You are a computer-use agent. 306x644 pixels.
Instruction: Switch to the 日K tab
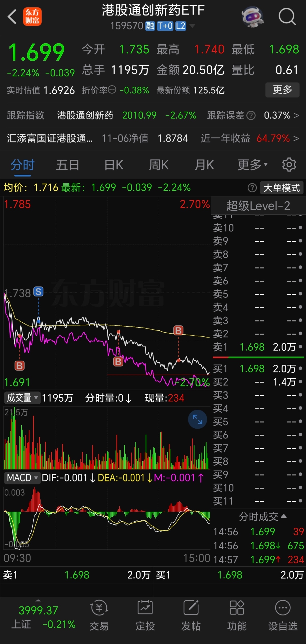114,165
